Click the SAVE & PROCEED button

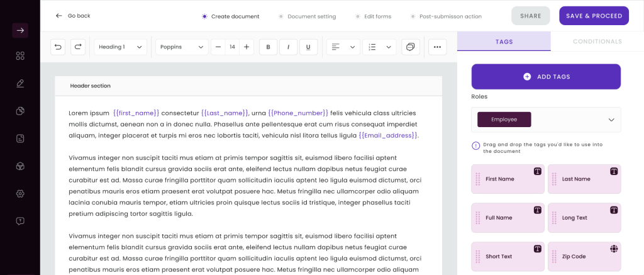point(594,16)
